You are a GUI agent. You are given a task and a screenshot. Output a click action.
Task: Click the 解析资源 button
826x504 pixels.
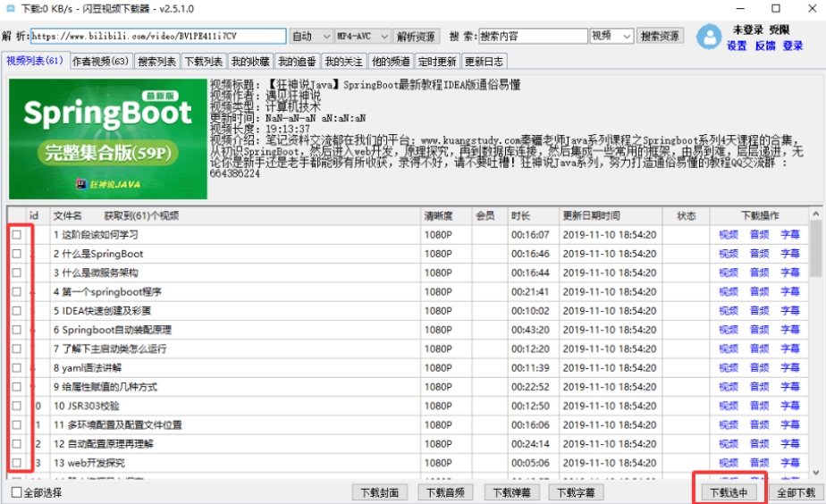(417, 37)
